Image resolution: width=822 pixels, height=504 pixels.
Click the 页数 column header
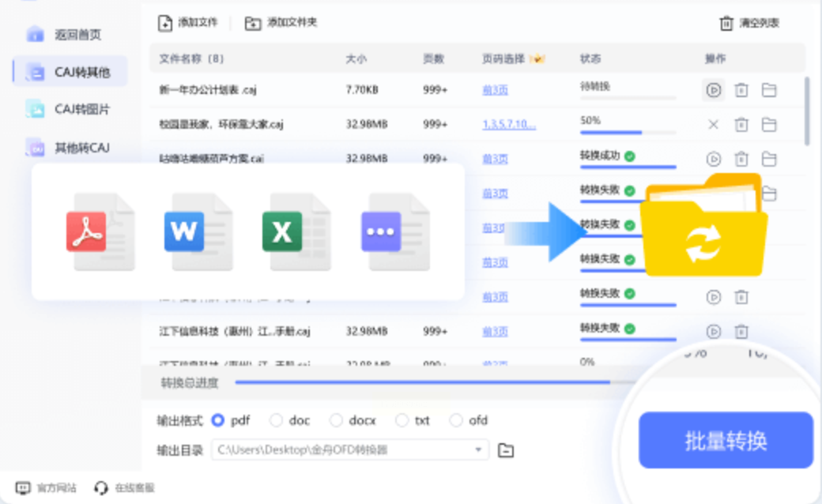[x=434, y=58]
